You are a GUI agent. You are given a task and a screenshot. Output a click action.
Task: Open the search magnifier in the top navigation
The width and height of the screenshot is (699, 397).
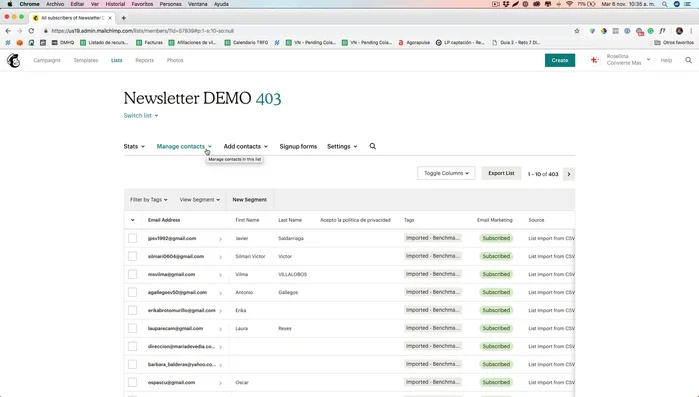click(688, 60)
